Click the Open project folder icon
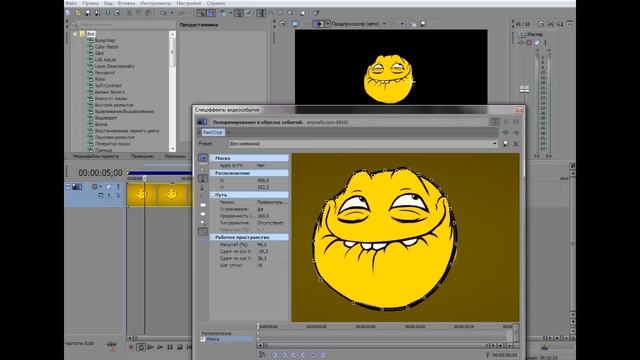The height and width of the screenshot is (360, 640). pyautogui.click(x=78, y=13)
